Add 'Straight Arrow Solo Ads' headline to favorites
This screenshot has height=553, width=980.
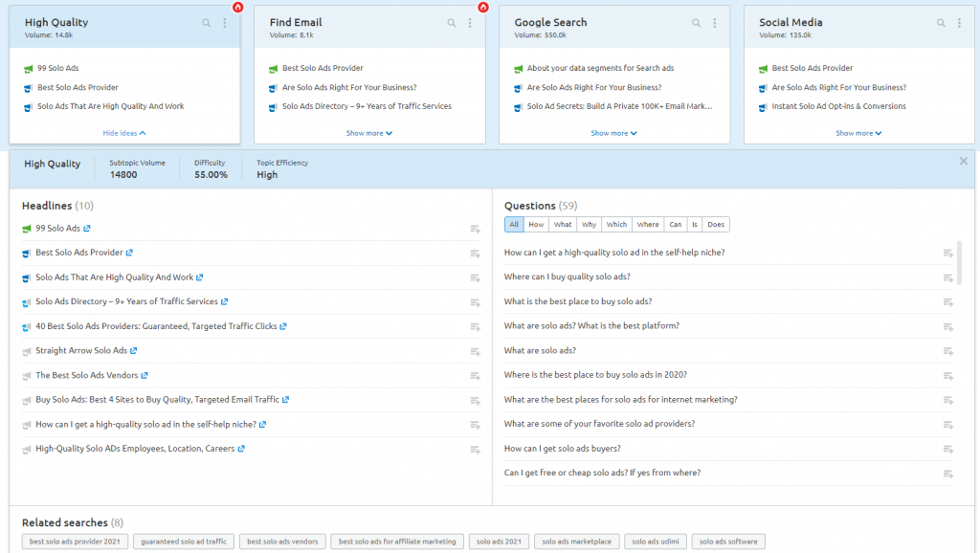tap(475, 351)
